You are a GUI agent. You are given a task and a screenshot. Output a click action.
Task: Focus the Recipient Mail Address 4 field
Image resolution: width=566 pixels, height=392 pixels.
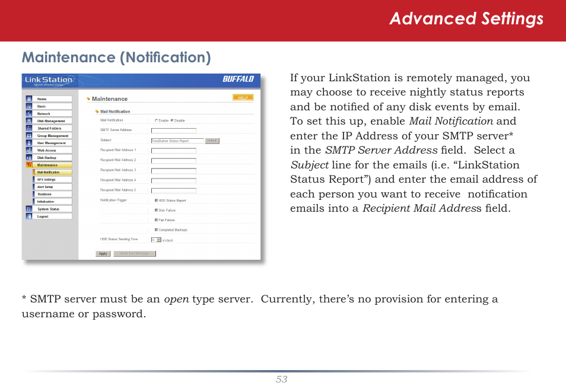click(174, 180)
